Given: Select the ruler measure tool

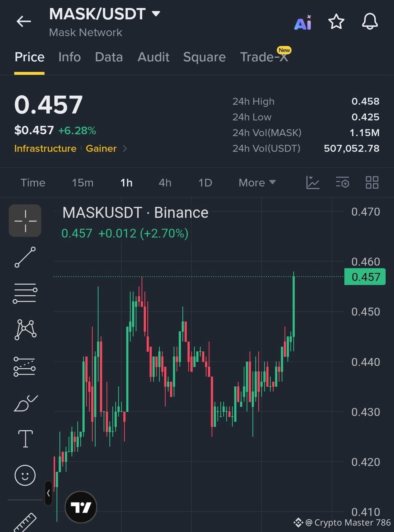Looking at the screenshot, I should pyautogui.click(x=25, y=523).
